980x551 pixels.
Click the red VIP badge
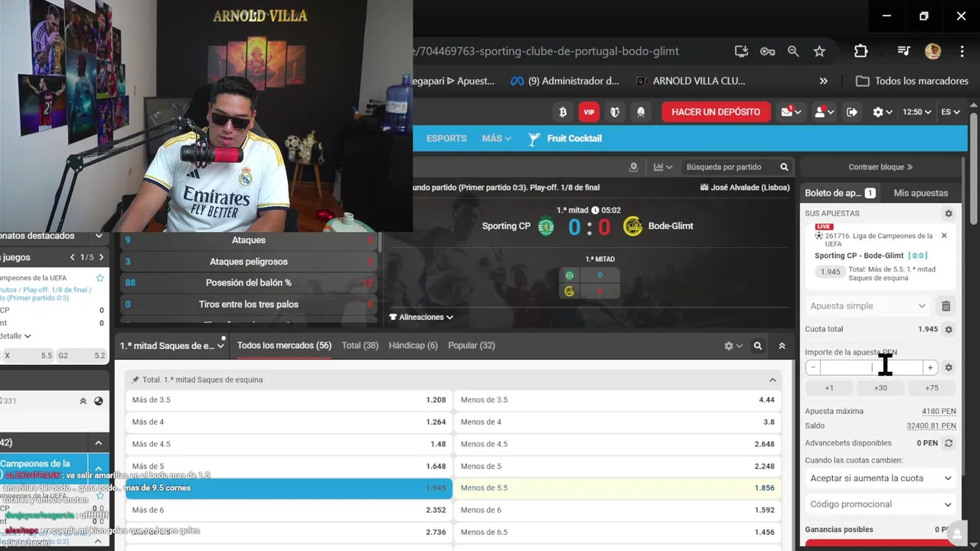(589, 112)
